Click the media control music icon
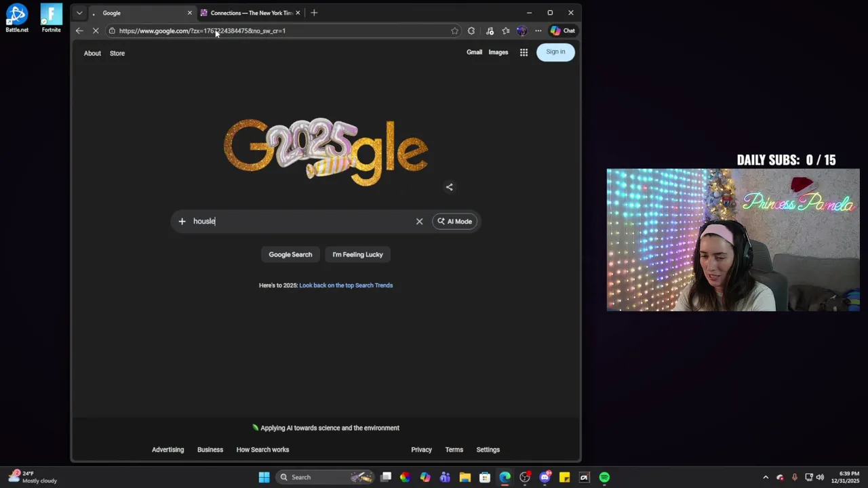 point(490,30)
